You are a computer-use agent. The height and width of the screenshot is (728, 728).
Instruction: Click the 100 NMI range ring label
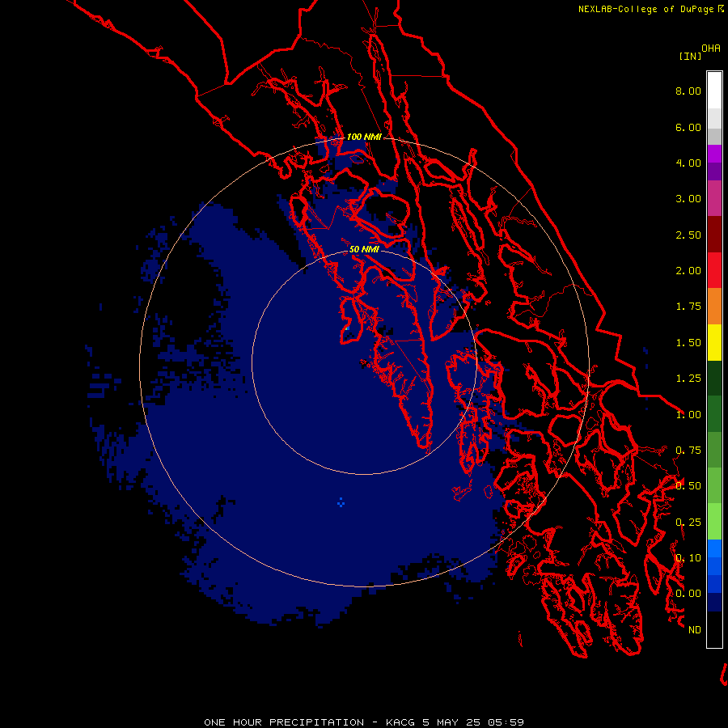click(x=364, y=137)
